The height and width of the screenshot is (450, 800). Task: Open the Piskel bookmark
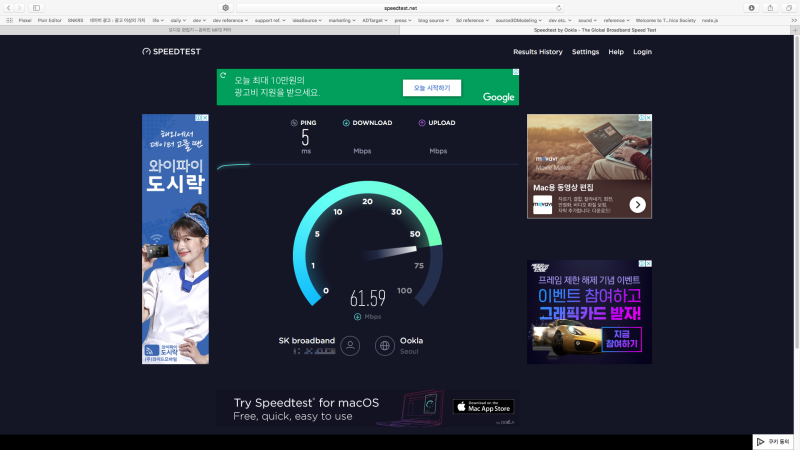click(25, 20)
